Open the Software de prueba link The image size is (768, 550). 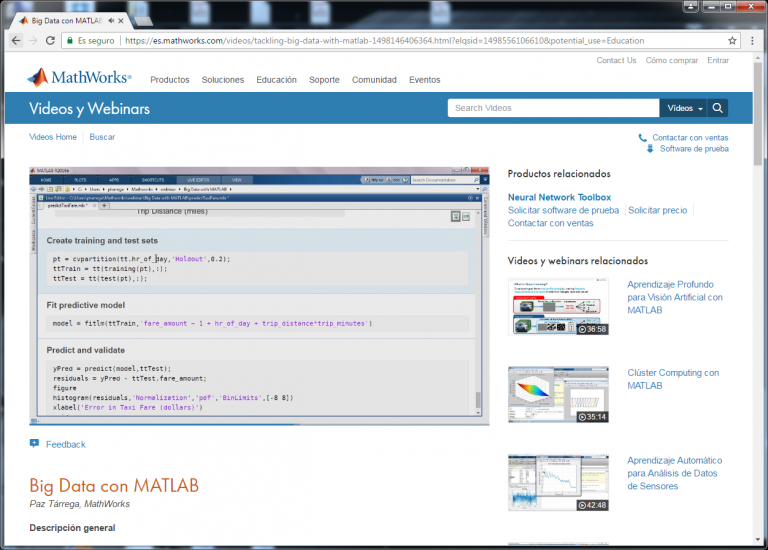click(x=694, y=149)
